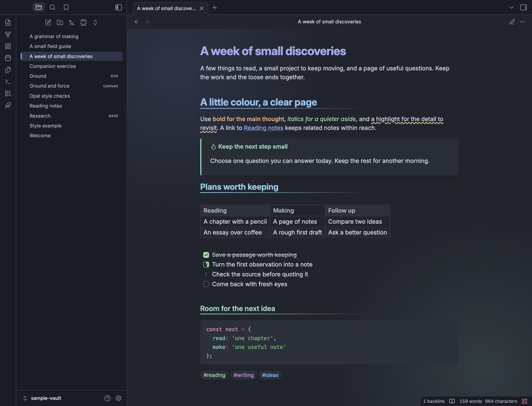This screenshot has width=532, height=406.
Task: Click the 'Ask a better question' table cell
Action: pyautogui.click(x=357, y=233)
